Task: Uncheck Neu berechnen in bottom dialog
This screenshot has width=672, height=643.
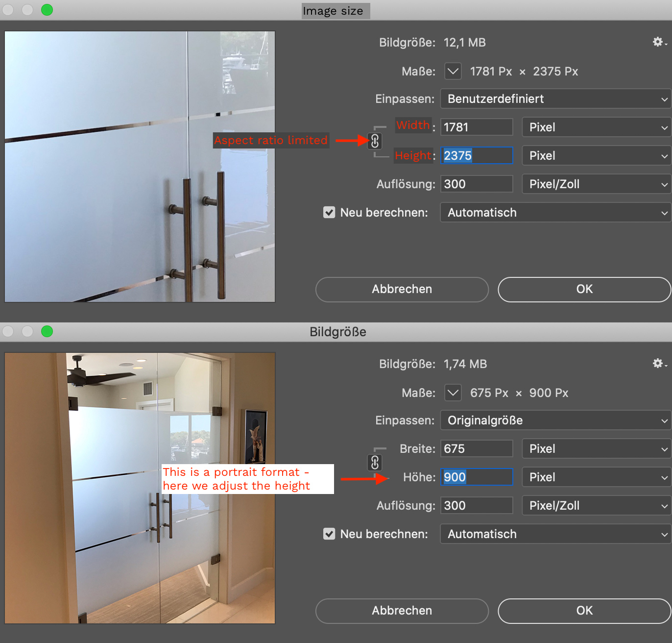Action: click(329, 534)
